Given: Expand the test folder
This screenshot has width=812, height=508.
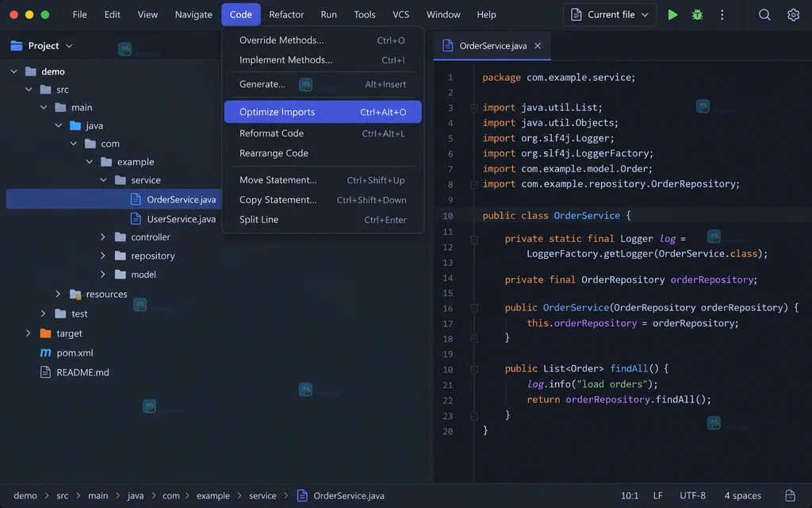Looking at the screenshot, I should (x=43, y=314).
